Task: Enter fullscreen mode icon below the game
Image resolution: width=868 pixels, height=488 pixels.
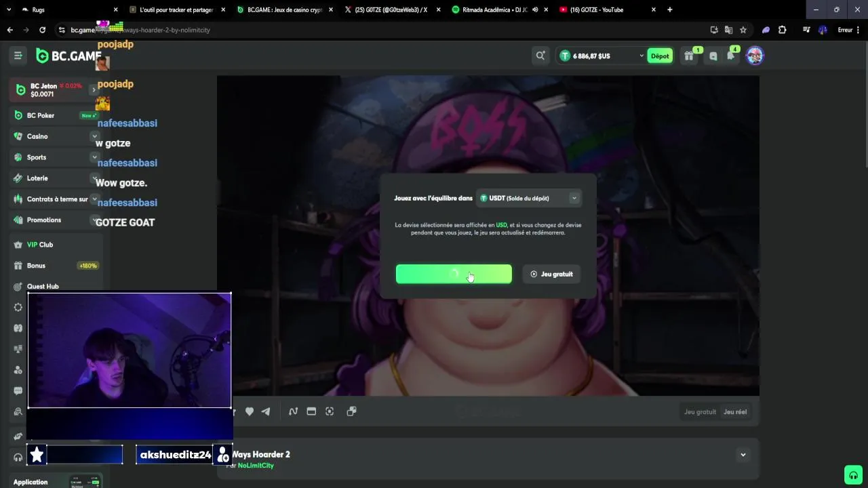Action: (330, 411)
